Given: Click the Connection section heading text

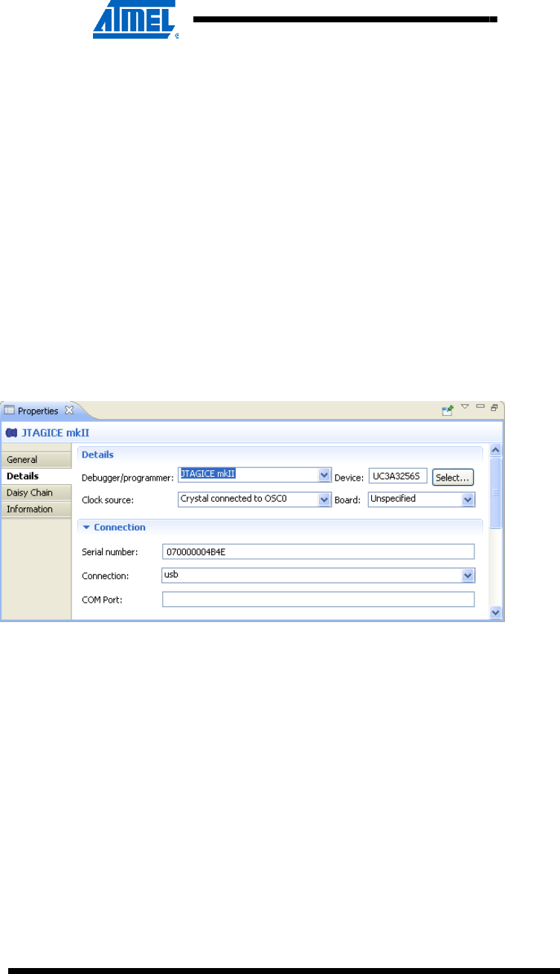Looking at the screenshot, I should pyautogui.click(x=120, y=528).
